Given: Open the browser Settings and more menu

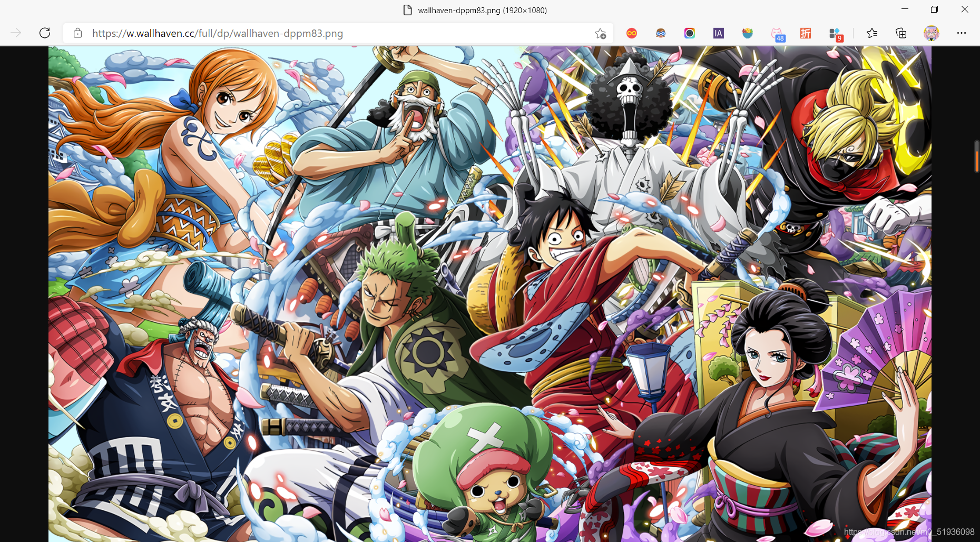Looking at the screenshot, I should pos(962,33).
